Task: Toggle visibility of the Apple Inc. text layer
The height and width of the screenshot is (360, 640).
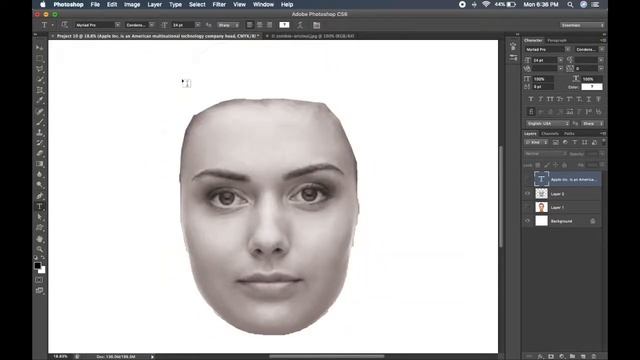Action: (x=527, y=179)
